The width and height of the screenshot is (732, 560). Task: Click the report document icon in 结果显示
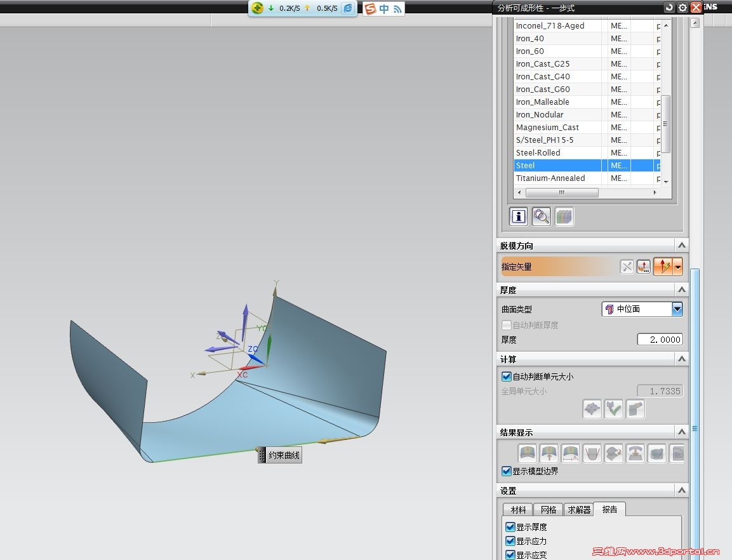[x=677, y=453]
